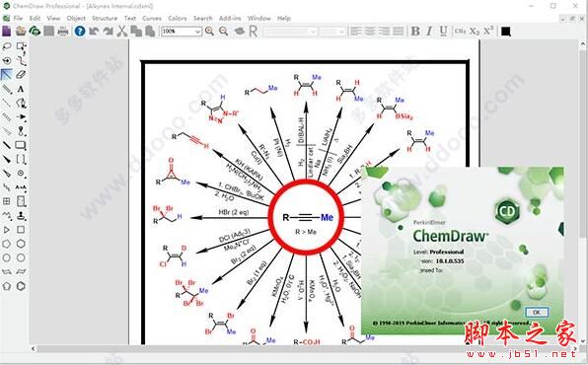The height and width of the screenshot is (365, 588).
Task: Select the Arrow tool in the palette
Action: (21, 116)
